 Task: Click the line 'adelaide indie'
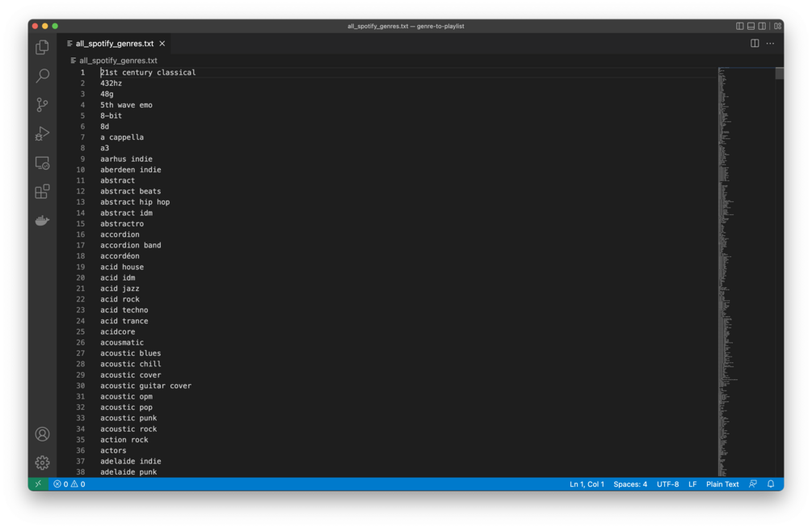pos(131,461)
